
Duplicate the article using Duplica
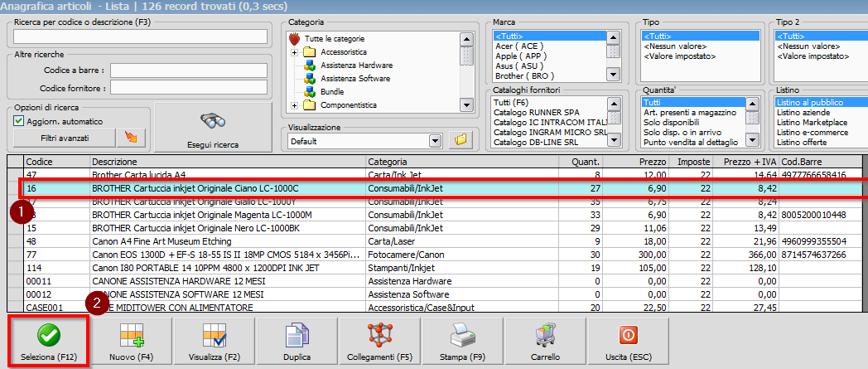click(297, 342)
